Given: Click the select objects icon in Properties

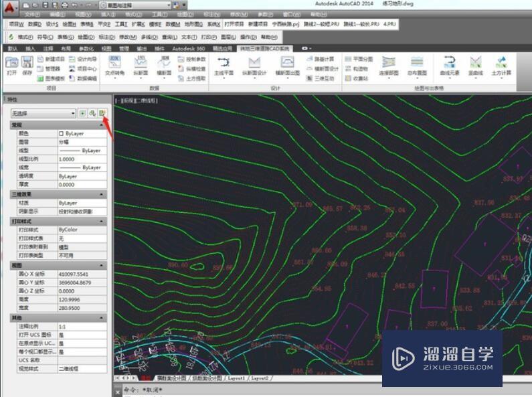Looking at the screenshot, I should [92, 113].
